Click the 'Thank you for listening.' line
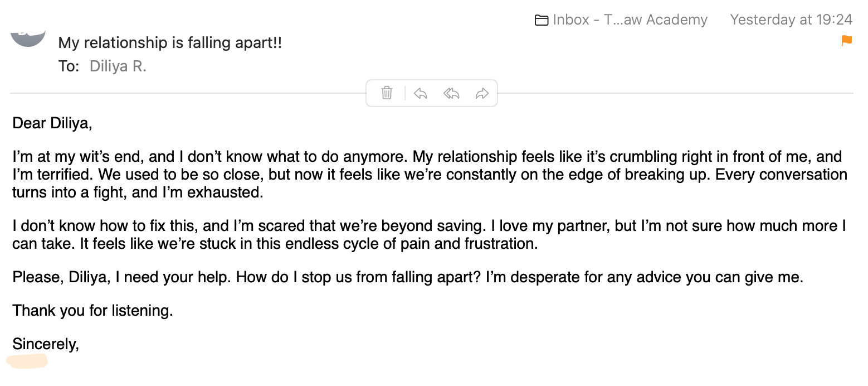Image resolution: width=868 pixels, height=386 pixels. (92, 311)
